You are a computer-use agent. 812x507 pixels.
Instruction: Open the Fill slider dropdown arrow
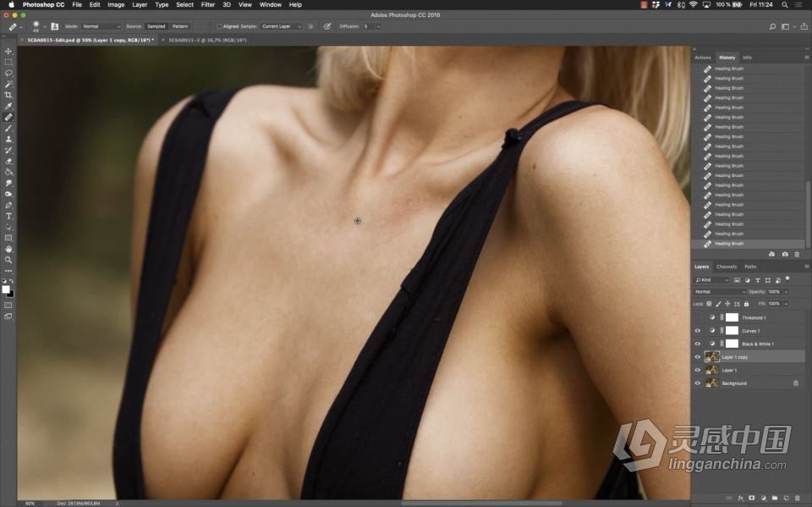(x=786, y=304)
